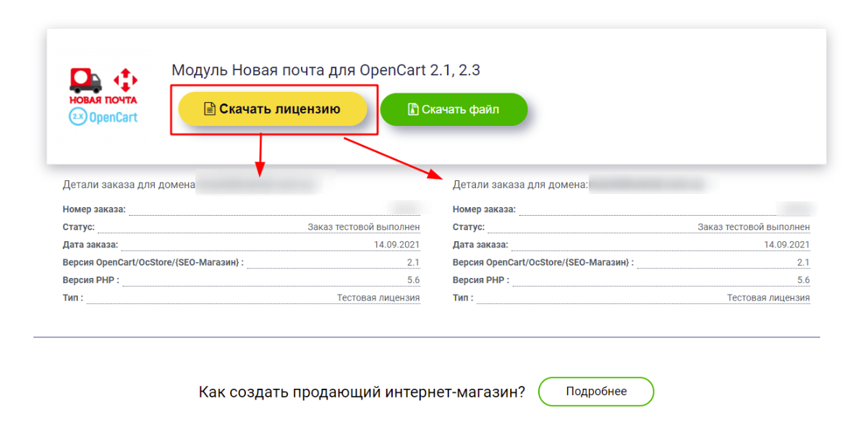Click text Как создать продающий интернет-магазин?

coord(362,392)
